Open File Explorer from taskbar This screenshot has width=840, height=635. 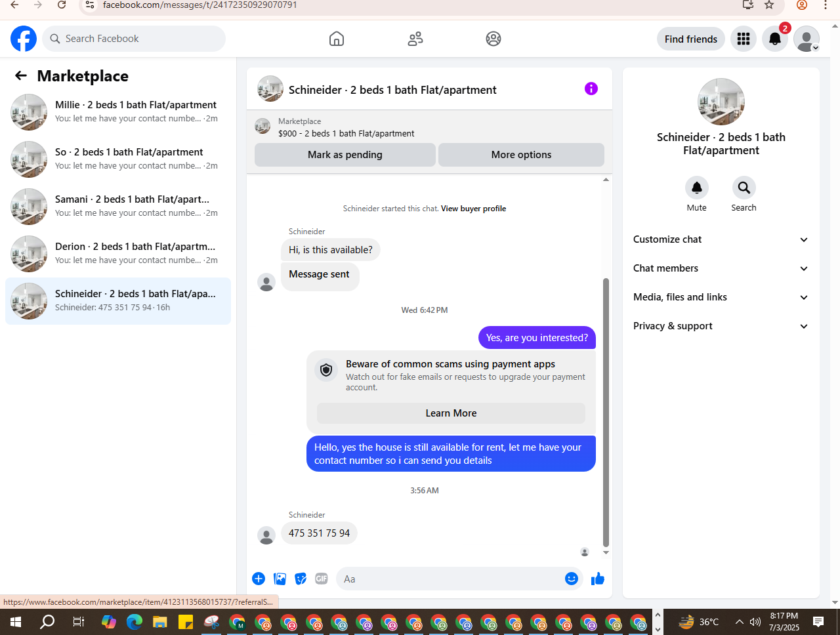coord(160,622)
